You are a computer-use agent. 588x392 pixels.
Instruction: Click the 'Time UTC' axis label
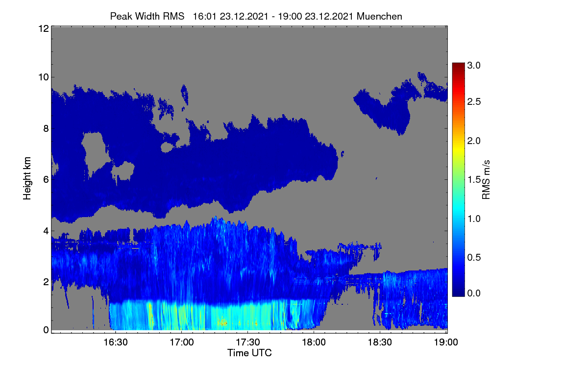coord(249,353)
